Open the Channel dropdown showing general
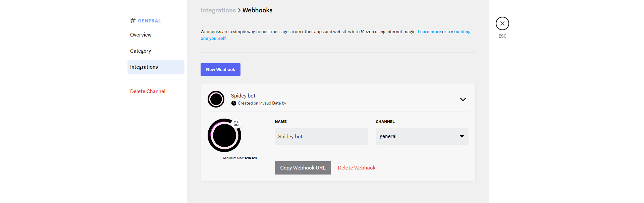This screenshot has height=203, width=644. point(422,136)
